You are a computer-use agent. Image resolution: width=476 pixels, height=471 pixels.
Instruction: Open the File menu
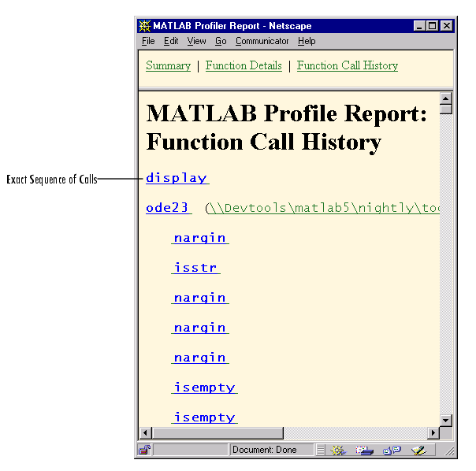(148, 41)
